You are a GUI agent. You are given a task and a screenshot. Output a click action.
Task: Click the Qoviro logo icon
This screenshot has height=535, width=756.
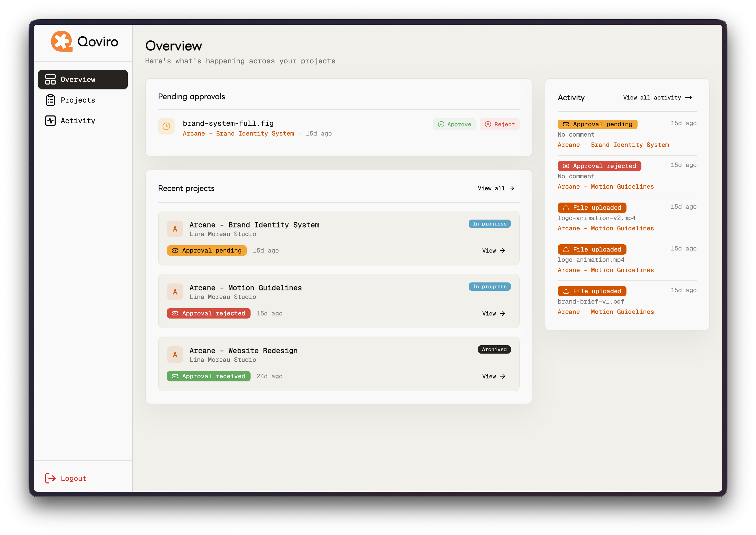click(62, 41)
